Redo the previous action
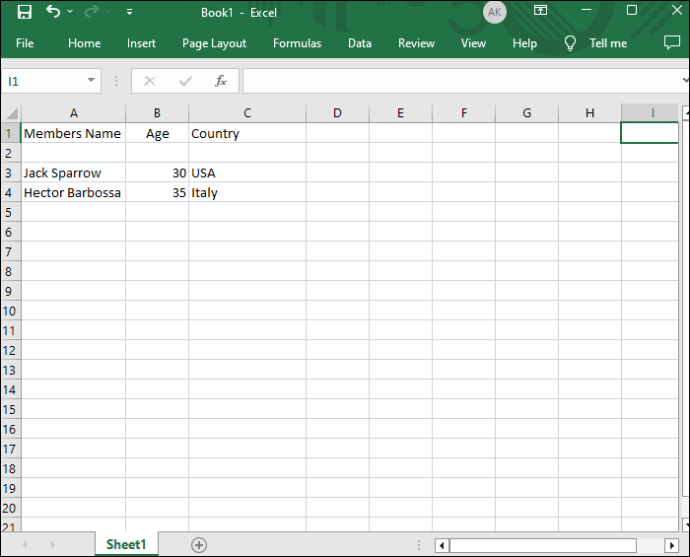 point(92,11)
